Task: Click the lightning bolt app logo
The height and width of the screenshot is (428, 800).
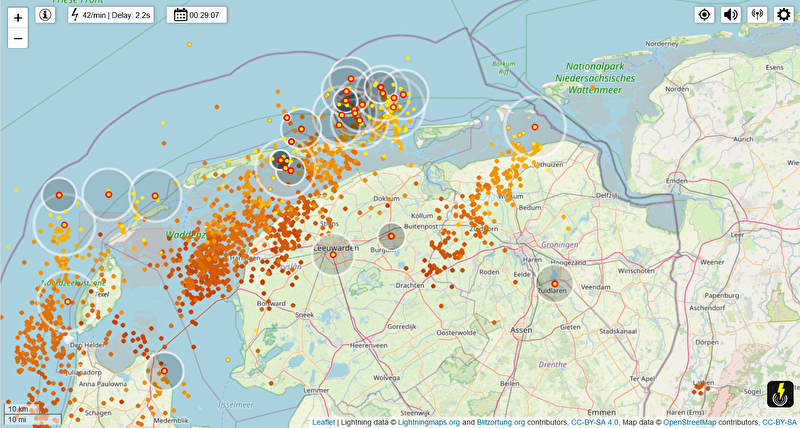Action: coord(780,394)
